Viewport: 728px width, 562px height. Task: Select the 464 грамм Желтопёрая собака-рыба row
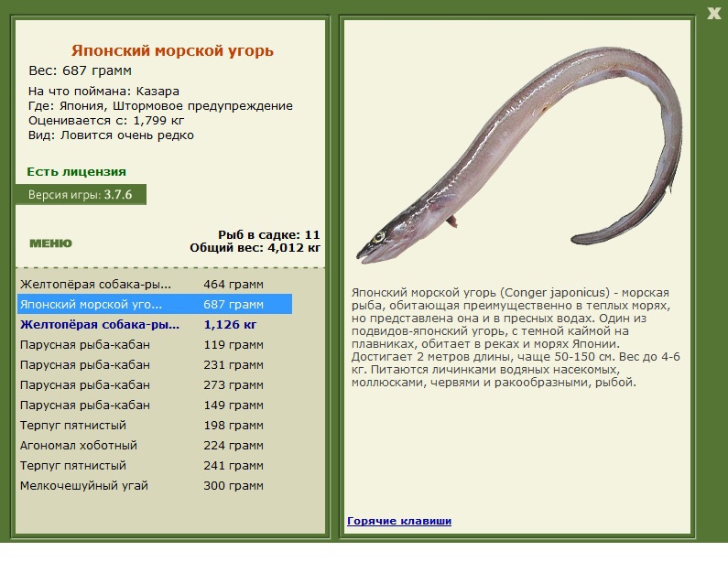155,284
